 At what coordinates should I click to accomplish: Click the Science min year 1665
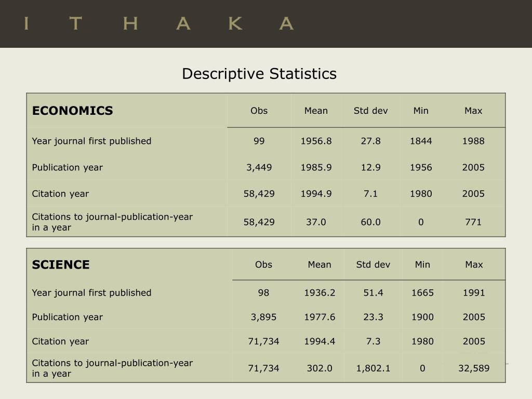click(422, 292)
